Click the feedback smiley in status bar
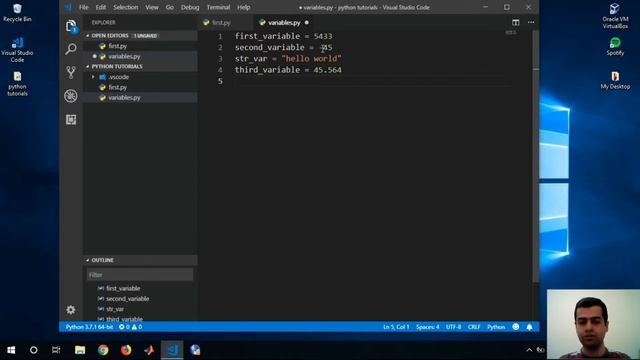This screenshot has height=360, width=640. (x=516, y=327)
